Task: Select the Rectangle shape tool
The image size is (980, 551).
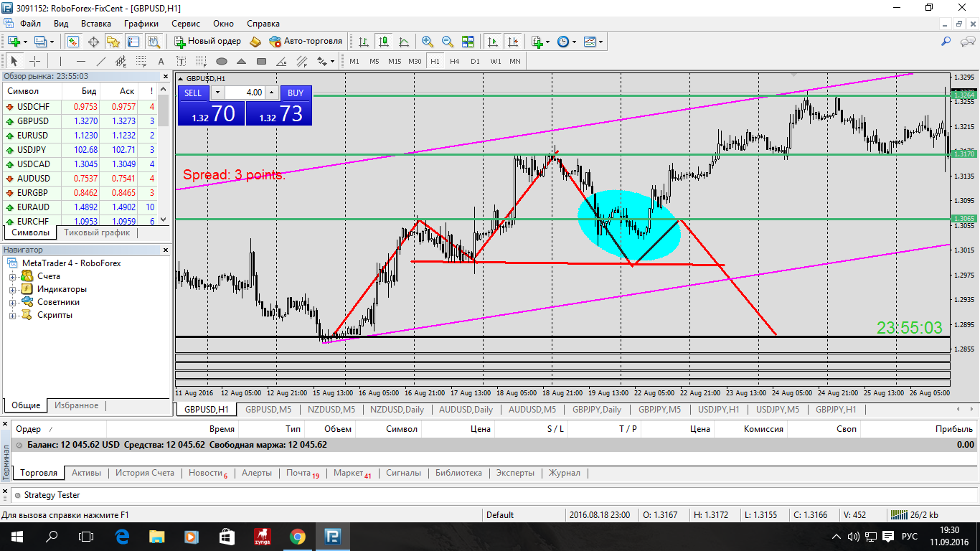Action: (262, 61)
